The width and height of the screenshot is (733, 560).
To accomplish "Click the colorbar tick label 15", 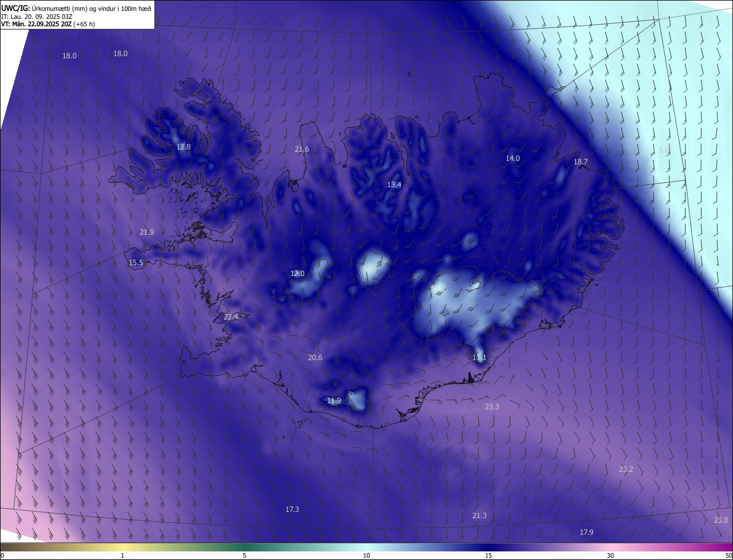I will pos(488,555).
